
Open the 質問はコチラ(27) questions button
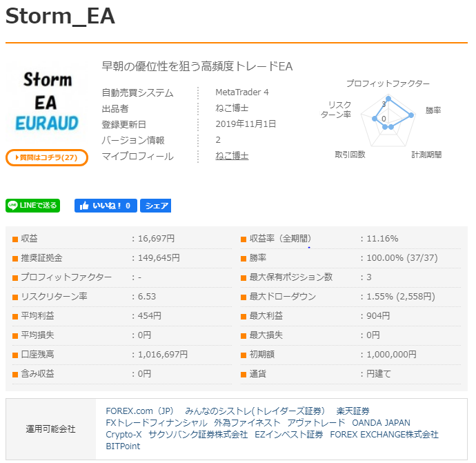(x=47, y=158)
